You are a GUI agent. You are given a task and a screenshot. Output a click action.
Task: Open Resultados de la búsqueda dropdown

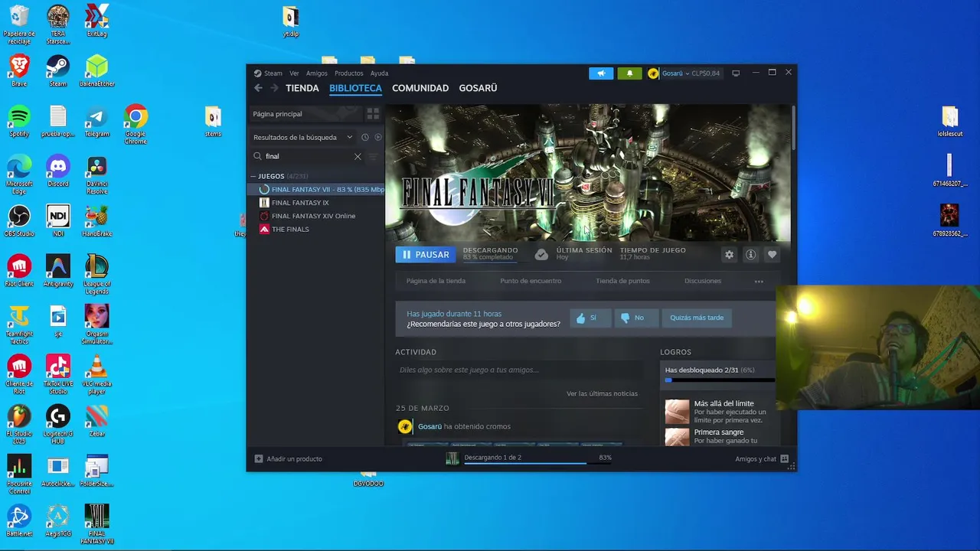(x=302, y=138)
